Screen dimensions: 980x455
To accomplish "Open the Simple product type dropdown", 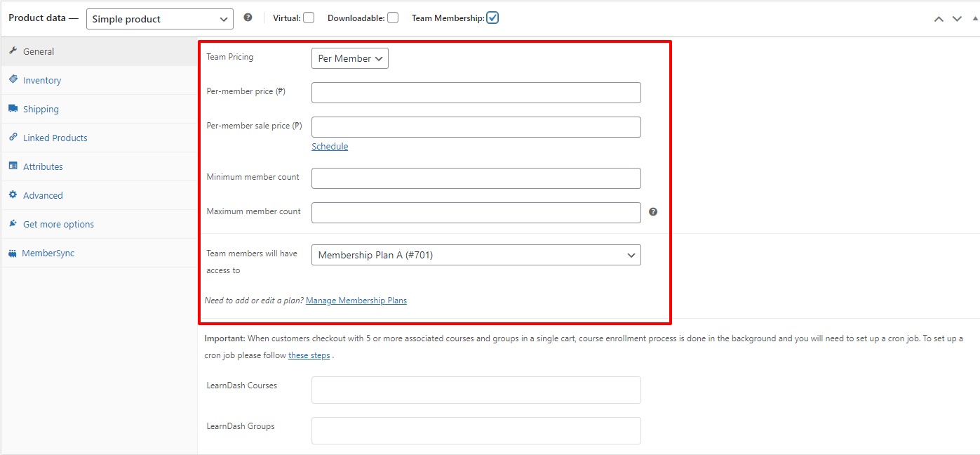I will 159,19.
